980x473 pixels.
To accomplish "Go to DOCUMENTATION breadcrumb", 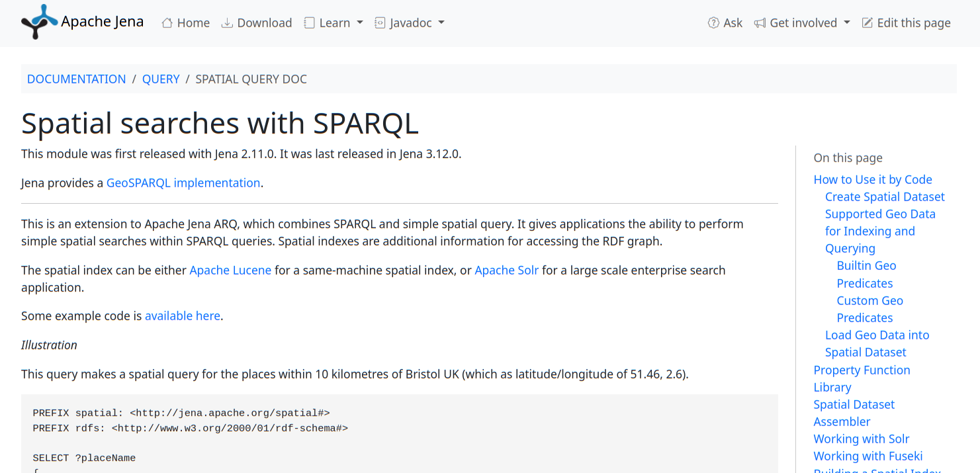I will tap(76, 79).
